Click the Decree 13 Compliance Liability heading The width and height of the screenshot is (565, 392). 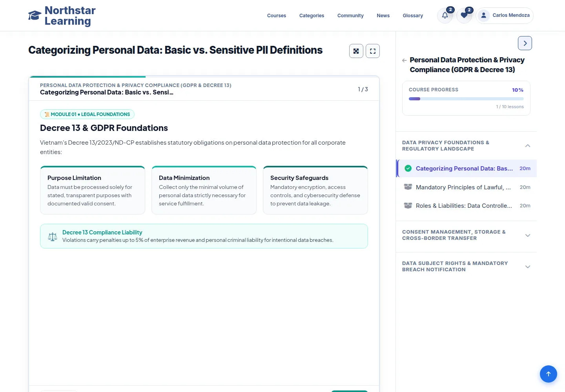click(x=102, y=232)
